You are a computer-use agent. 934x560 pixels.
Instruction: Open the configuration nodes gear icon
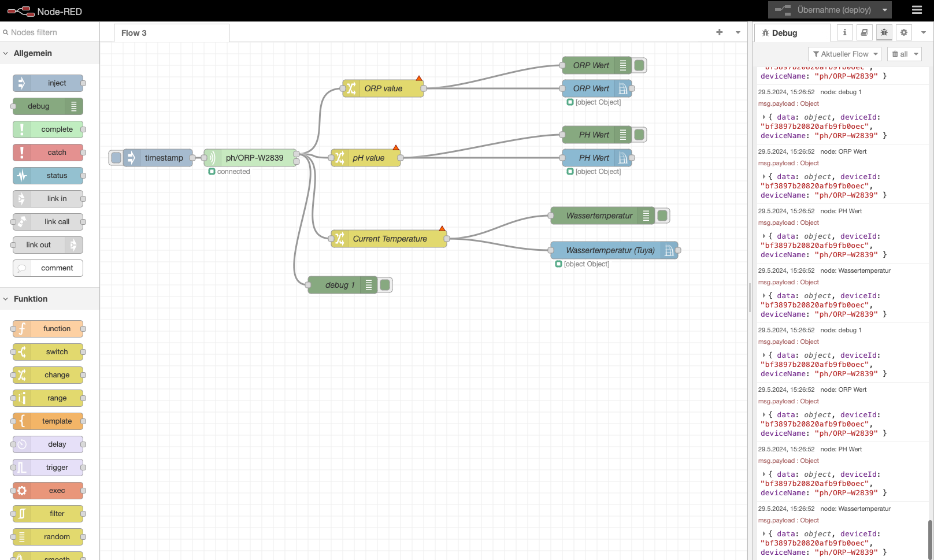pos(904,33)
